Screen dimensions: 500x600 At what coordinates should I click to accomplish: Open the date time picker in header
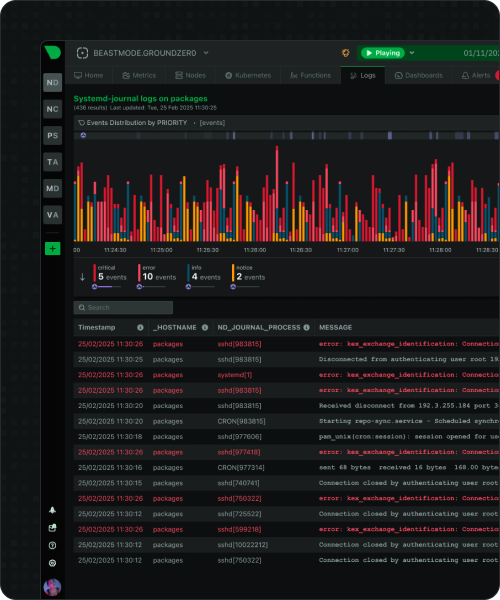click(481, 53)
